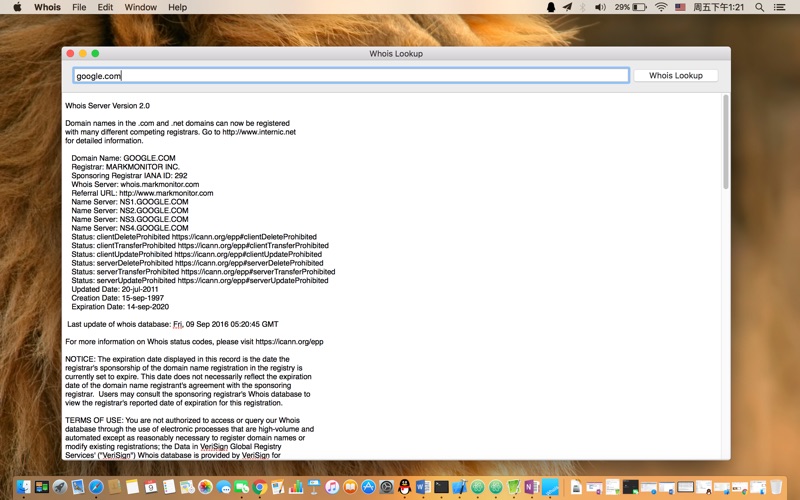Image resolution: width=800 pixels, height=500 pixels.
Task: Launch Safari from the Dock
Action: pos(96,487)
